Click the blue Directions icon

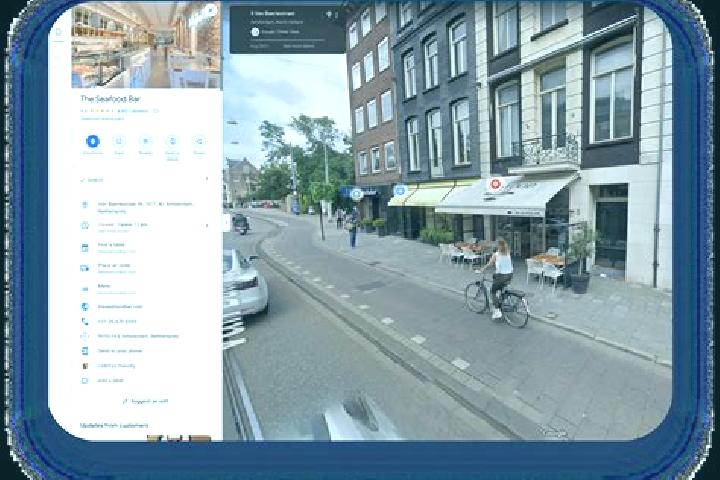[x=93, y=141]
